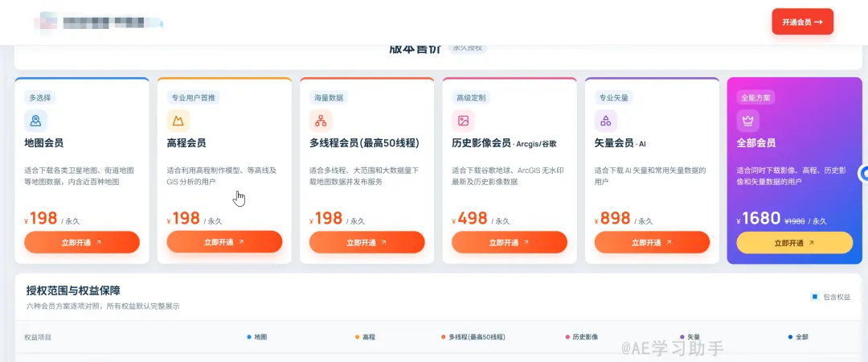Click the blurred site logo in header
Viewport: 868px width, 362px height.
[98, 23]
